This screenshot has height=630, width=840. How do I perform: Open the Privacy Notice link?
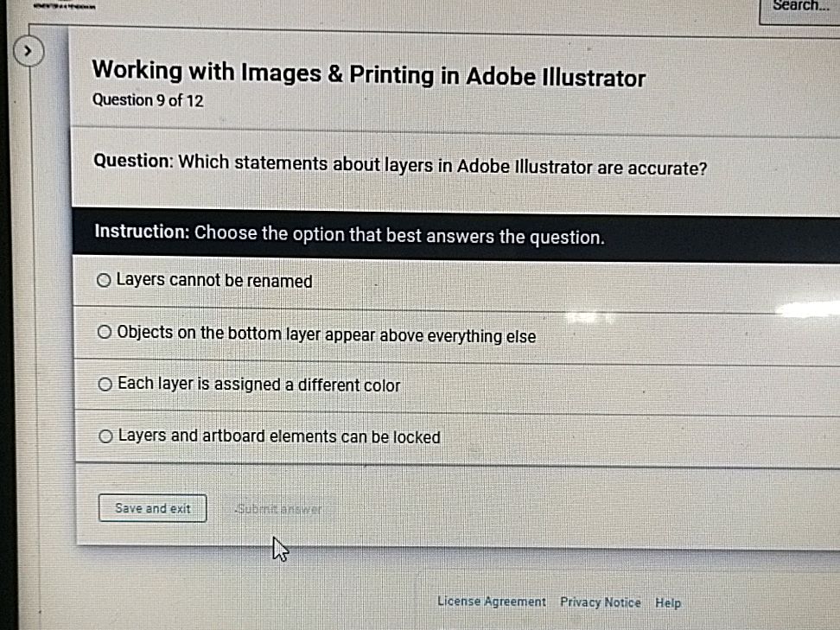point(600,602)
